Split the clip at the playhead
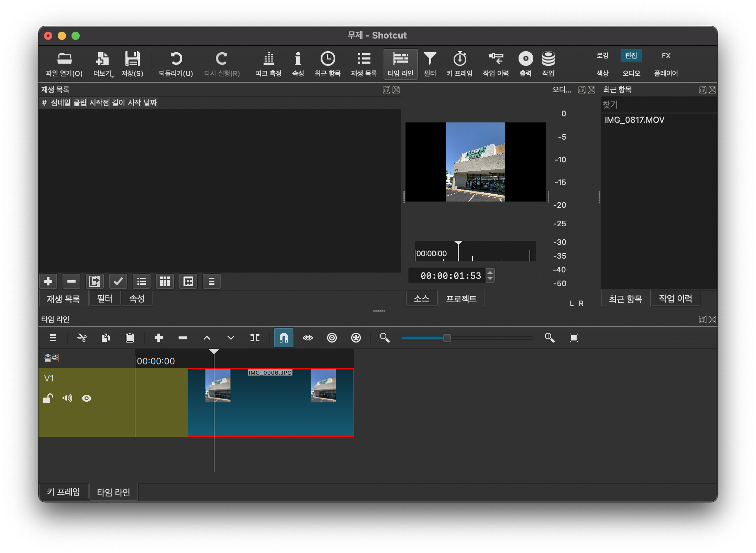756x553 pixels. (255, 338)
